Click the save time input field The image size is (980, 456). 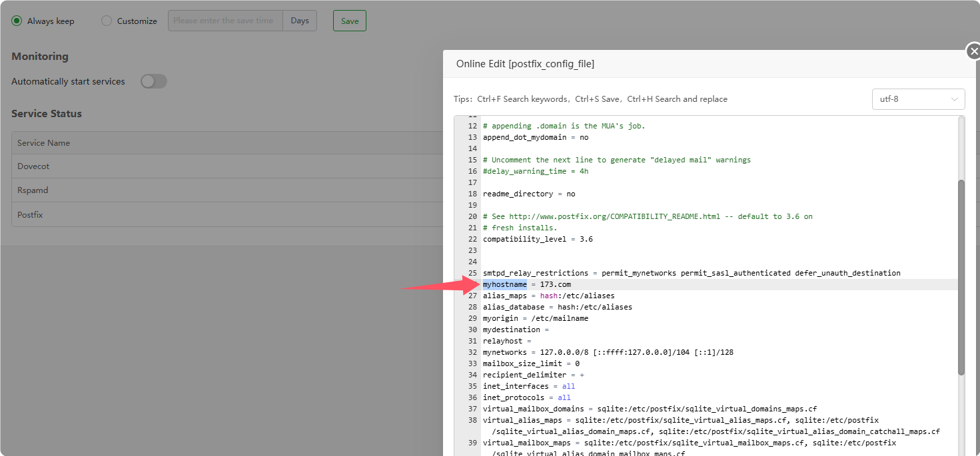(225, 21)
